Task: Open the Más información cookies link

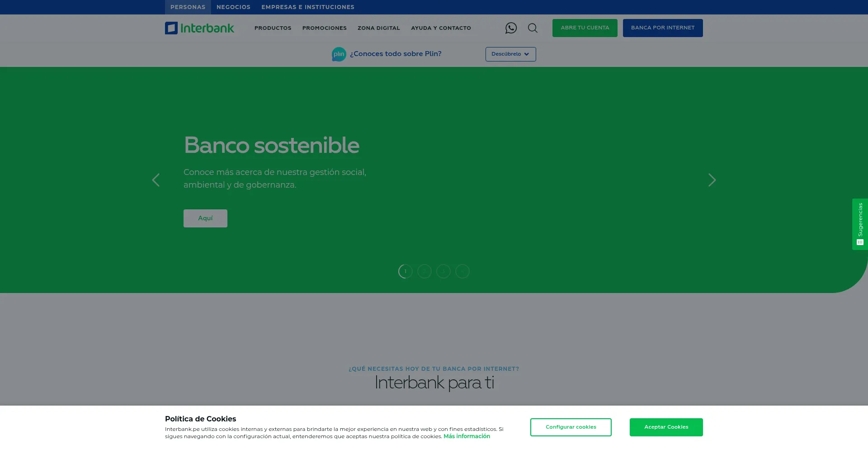Action: pyautogui.click(x=467, y=436)
